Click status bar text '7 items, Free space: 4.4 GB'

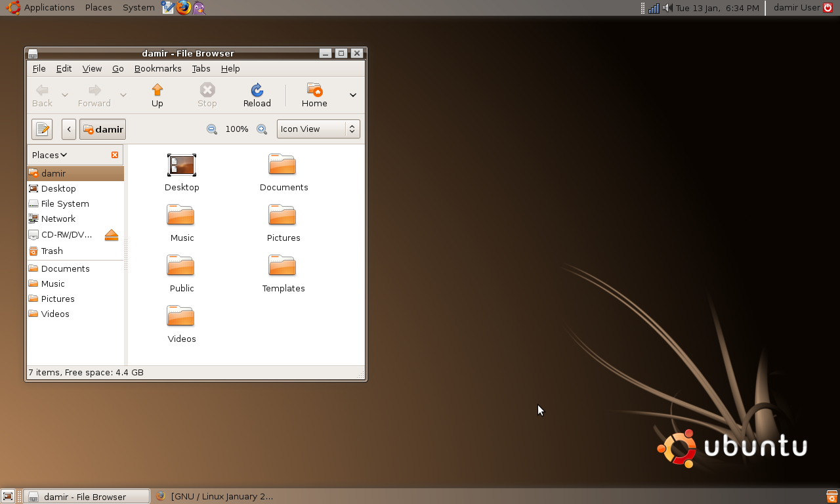86,373
